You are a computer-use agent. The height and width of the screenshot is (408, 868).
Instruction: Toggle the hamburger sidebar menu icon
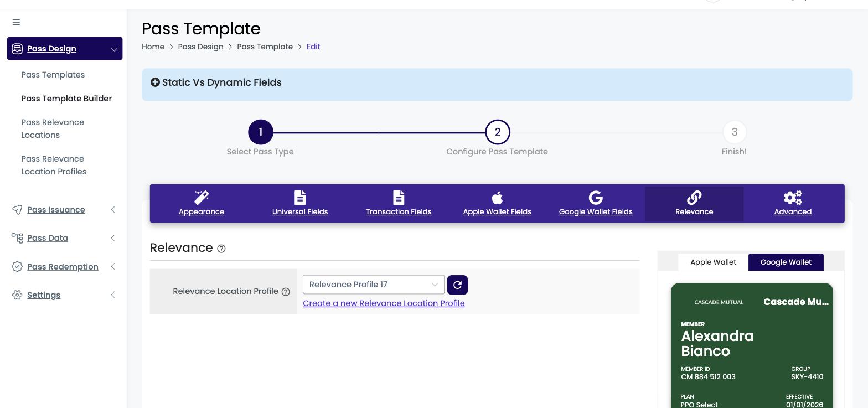[16, 22]
